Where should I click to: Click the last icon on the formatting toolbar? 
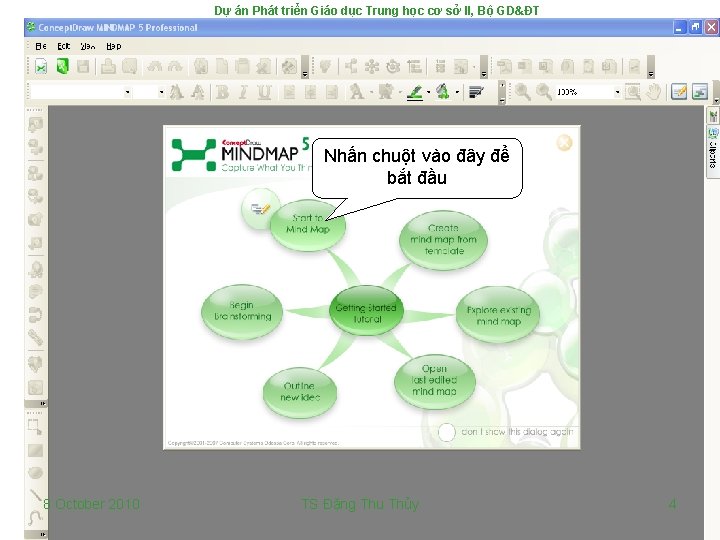click(700, 92)
